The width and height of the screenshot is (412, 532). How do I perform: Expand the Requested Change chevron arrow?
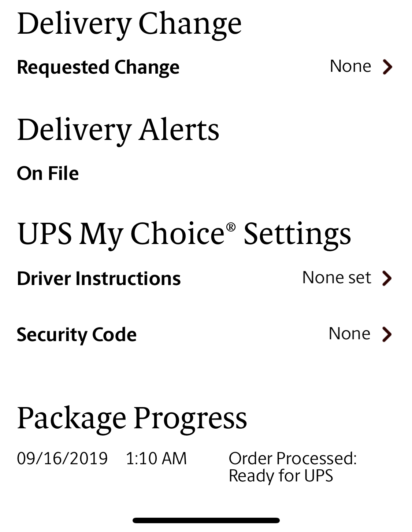pyautogui.click(x=387, y=67)
